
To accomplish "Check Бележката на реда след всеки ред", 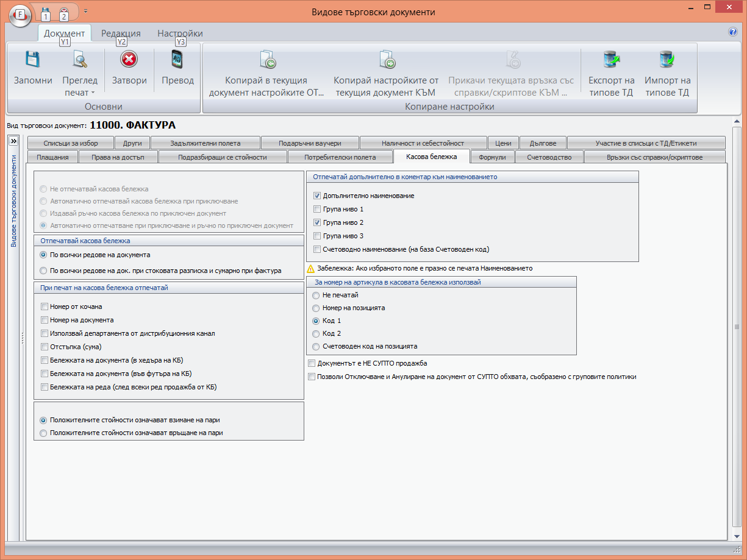I will point(45,387).
